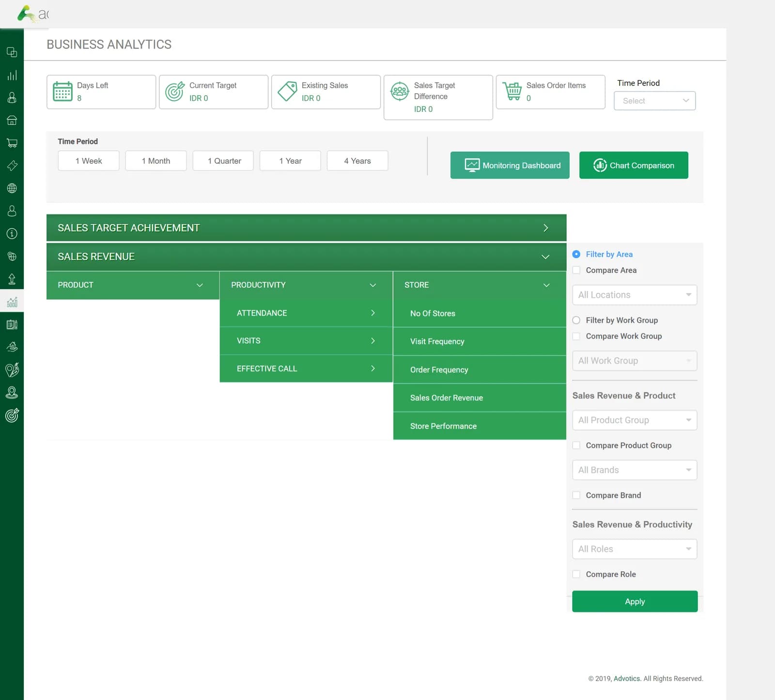Screen dimensions: 775x700
Task: Open the All Locations dropdown
Action: [x=635, y=295]
